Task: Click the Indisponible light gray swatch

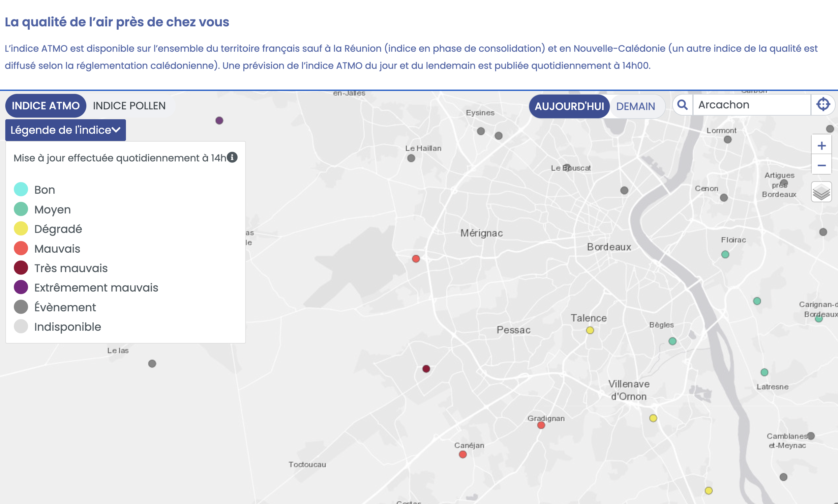Action: tap(21, 326)
